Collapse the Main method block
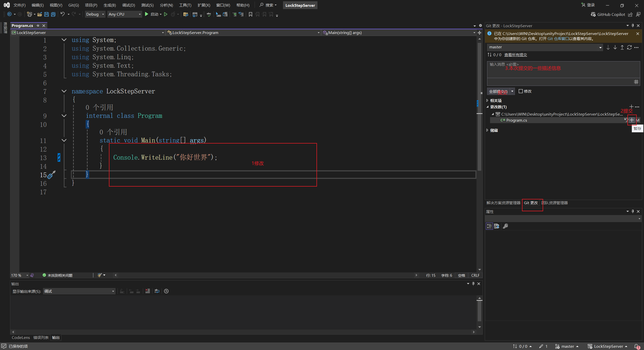The image size is (644, 350). tap(64, 140)
